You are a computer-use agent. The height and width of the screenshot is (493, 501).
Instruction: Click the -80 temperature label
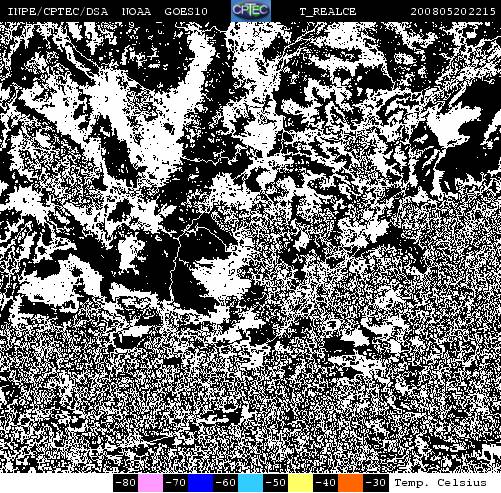pyautogui.click(x=125, y=483)
